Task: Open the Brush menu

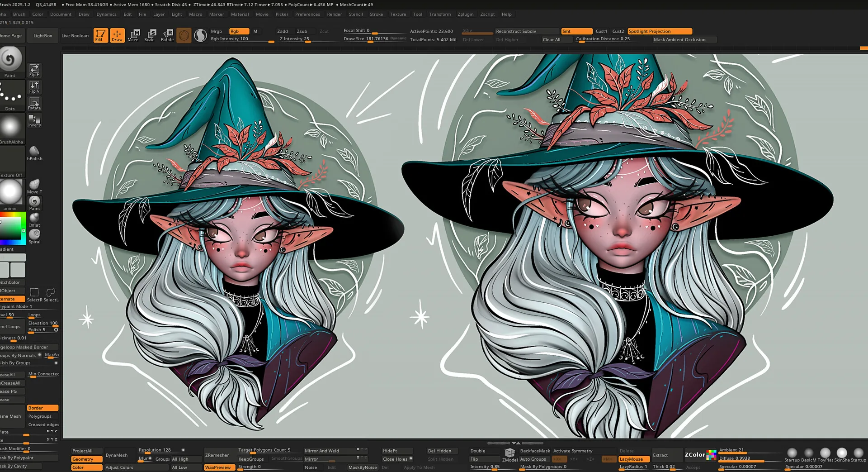Action: (x=19, y=14)
